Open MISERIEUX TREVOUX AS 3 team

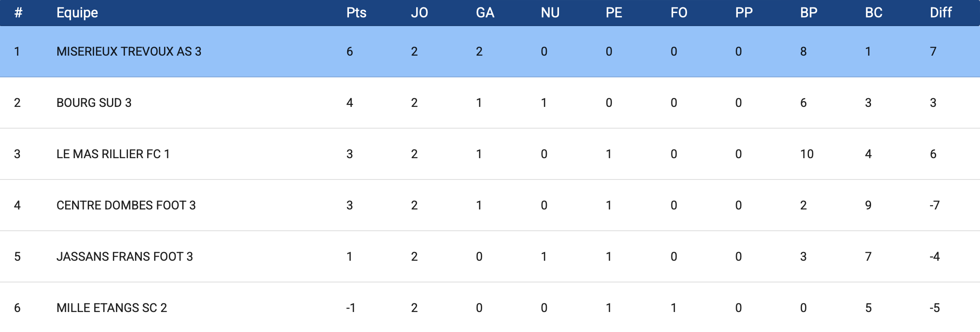[x=129, y=51]
